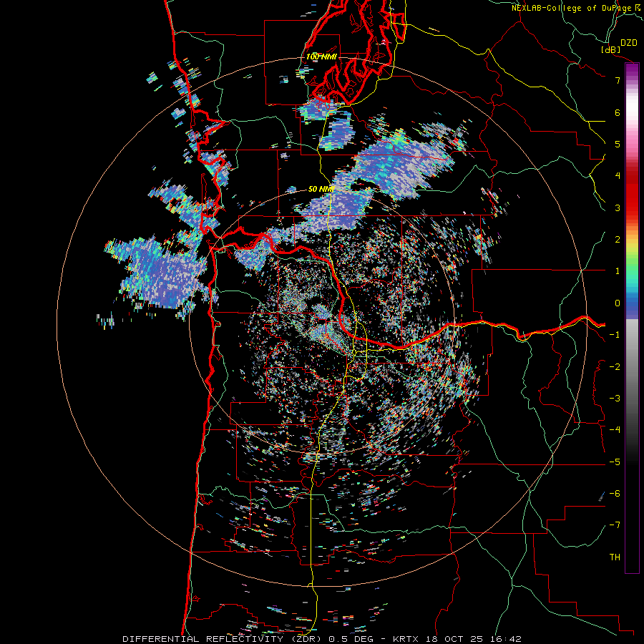Click the 5 tick label on the color scale
Viewport: 644px width, 644px height.
618,144
